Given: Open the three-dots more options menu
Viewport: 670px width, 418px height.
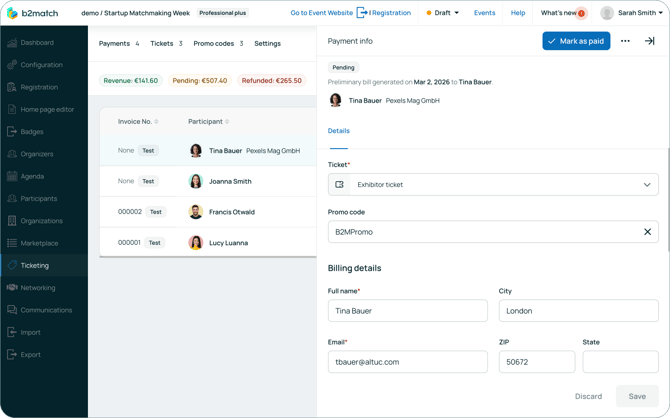Looking at the screenshot, I should tap(625, 41).
